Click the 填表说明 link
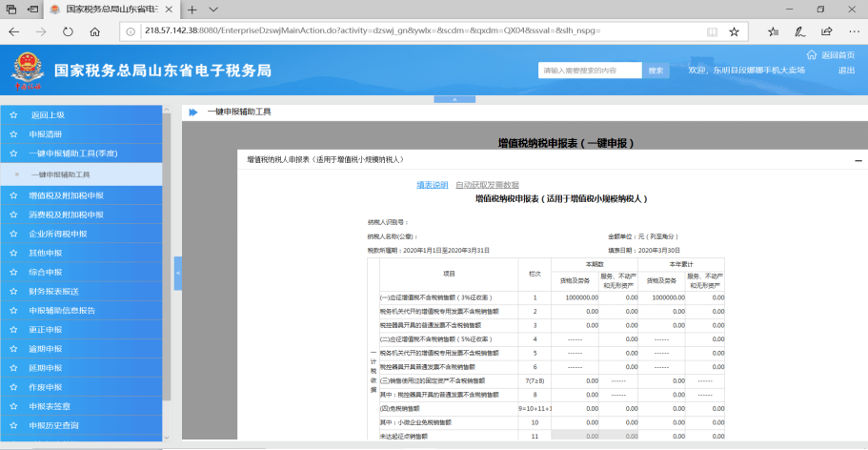 point(433,185)
